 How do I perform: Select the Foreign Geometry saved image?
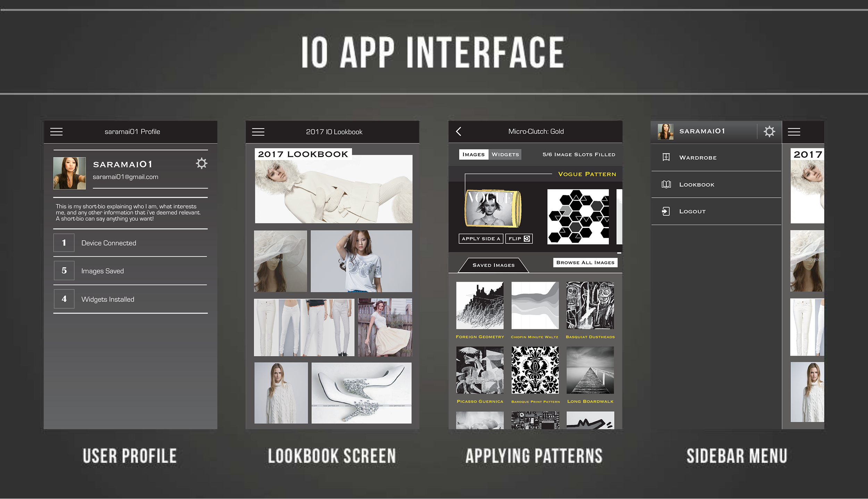pos(479,306)
